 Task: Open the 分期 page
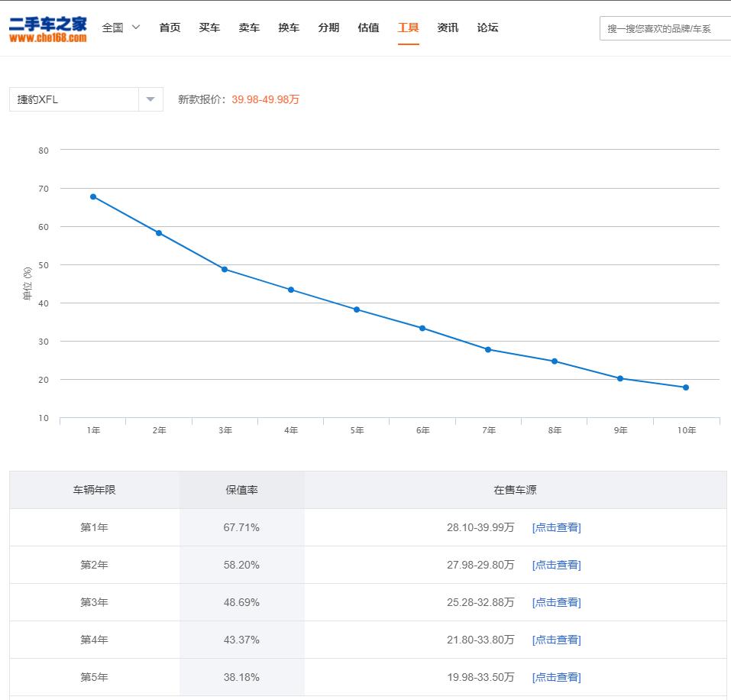[x=328, y=27]
